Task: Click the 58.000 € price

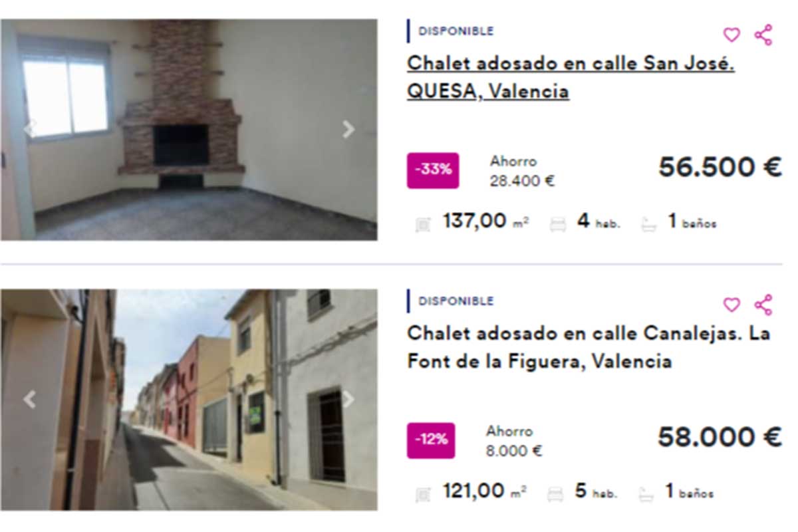Action: 720,437
